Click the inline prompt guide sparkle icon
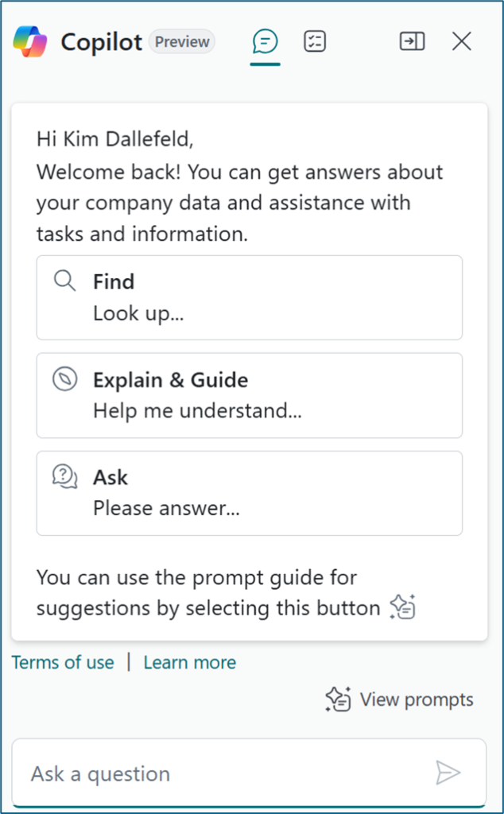Screen dimensions: 504x814 (x=403, y=609)
